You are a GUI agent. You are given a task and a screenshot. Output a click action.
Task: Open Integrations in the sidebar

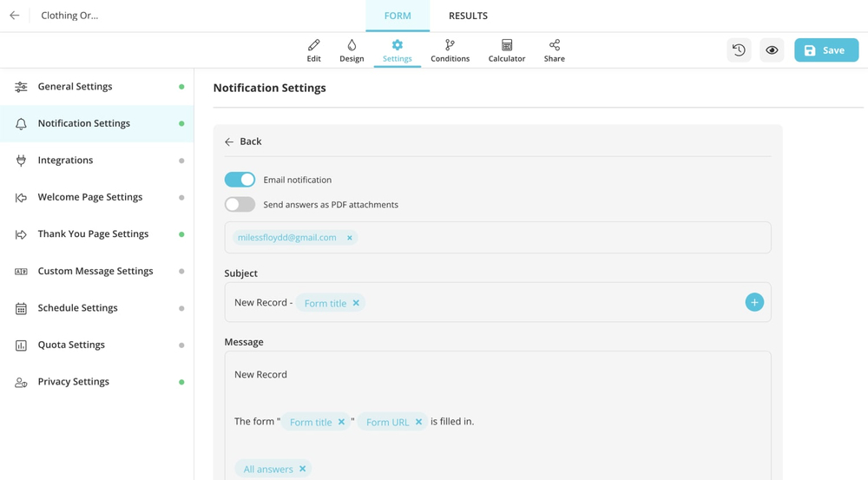pos(65,161)
